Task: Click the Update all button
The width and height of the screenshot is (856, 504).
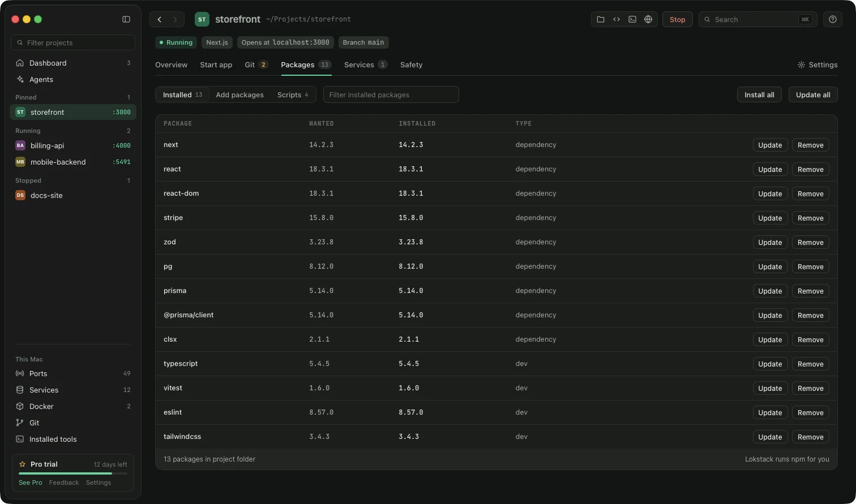Action: coord(813,94)
